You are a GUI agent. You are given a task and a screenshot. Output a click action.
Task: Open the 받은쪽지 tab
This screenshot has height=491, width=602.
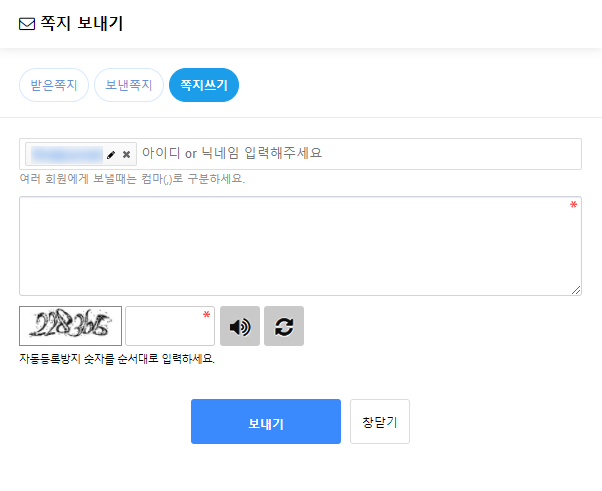point(54,85)
